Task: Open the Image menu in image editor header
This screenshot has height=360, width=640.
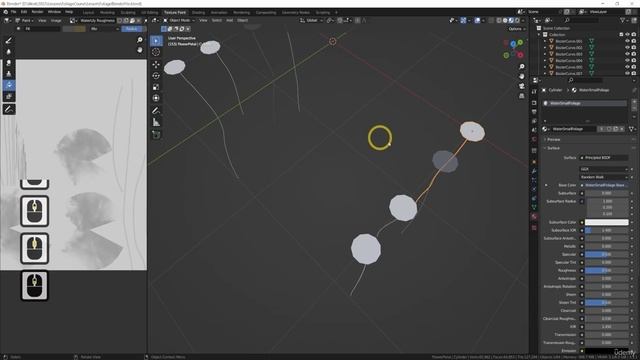Action: (56, 20)
